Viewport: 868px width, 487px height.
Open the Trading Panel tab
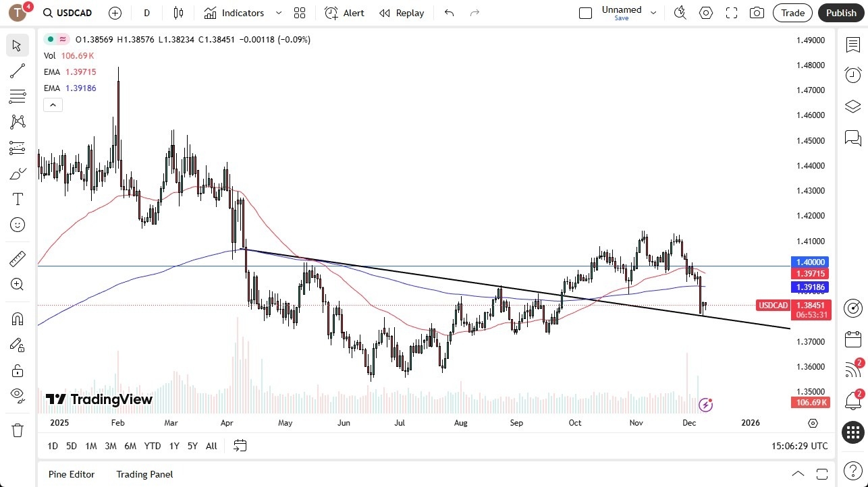144,474
